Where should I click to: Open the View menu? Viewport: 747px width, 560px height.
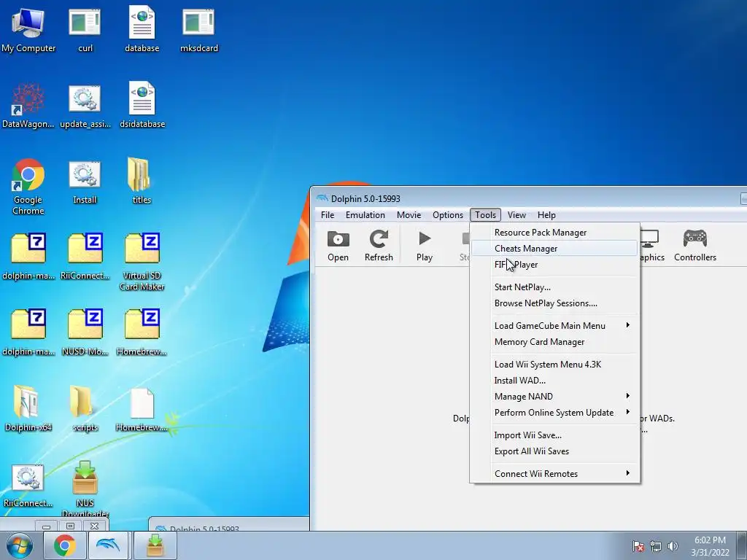[x=516, y=215]
